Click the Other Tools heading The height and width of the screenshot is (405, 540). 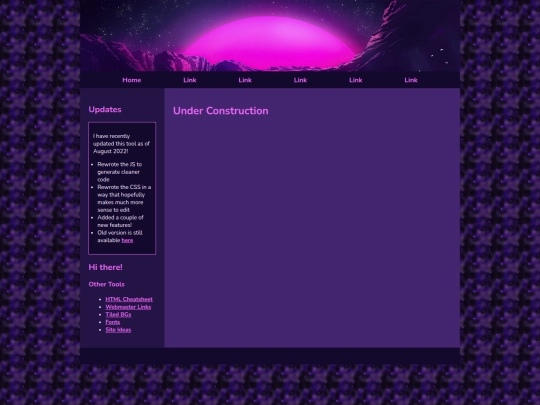[106, 284]
